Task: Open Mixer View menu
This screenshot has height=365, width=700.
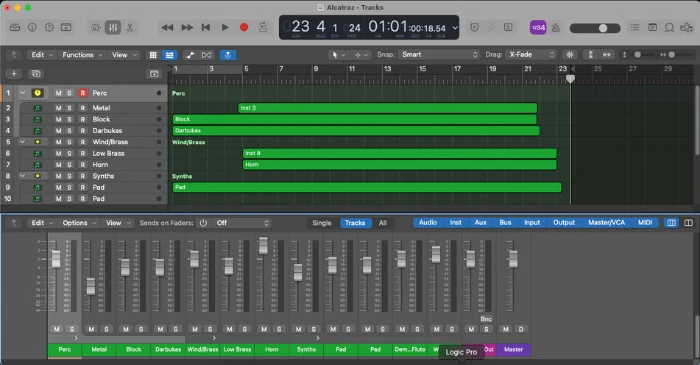Action: click(x=118, y=223)
